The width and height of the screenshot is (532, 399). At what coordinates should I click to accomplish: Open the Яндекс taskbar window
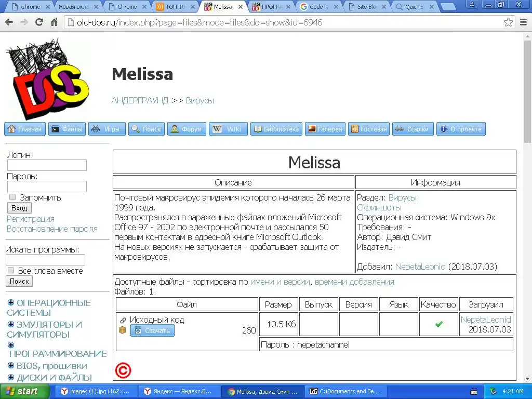[x=179, y=392]
